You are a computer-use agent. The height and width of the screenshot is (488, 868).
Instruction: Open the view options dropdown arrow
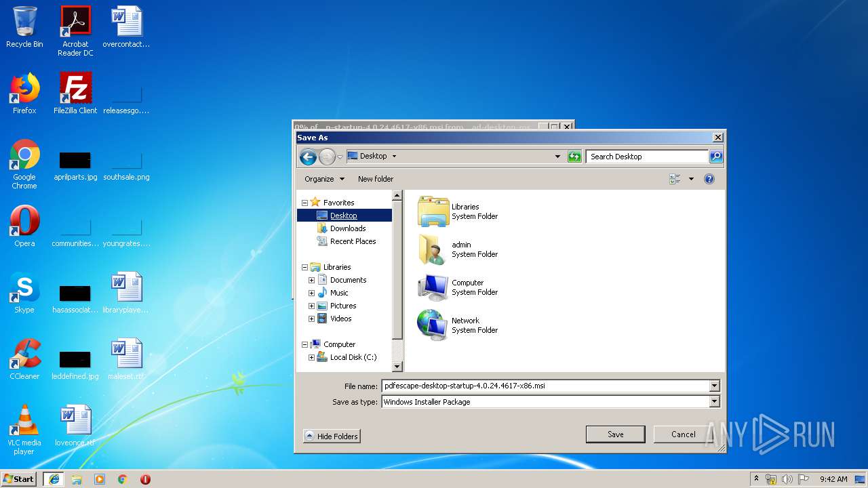[x=691, y=179]
